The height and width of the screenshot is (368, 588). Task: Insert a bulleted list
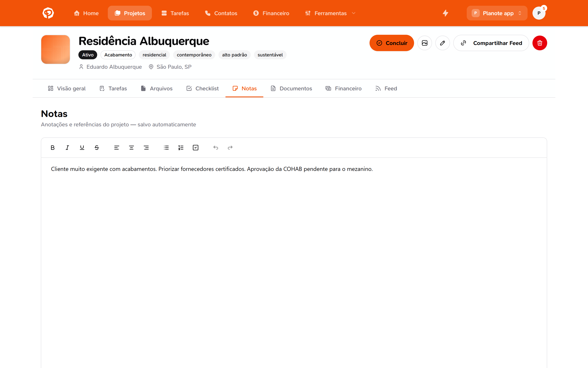[166, 147]
